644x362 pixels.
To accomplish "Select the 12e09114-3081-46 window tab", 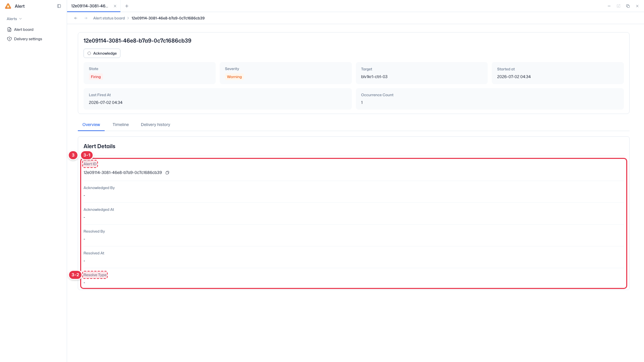I will (94, 6).
